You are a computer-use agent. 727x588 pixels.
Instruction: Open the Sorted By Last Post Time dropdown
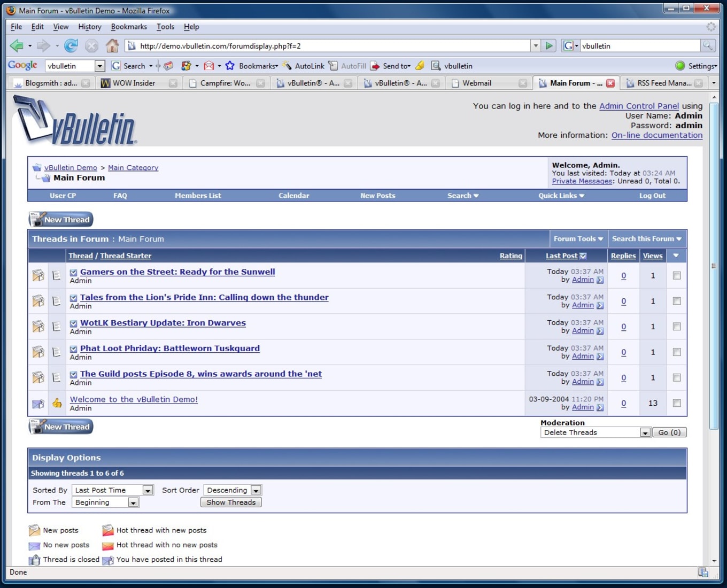(113, 490)
